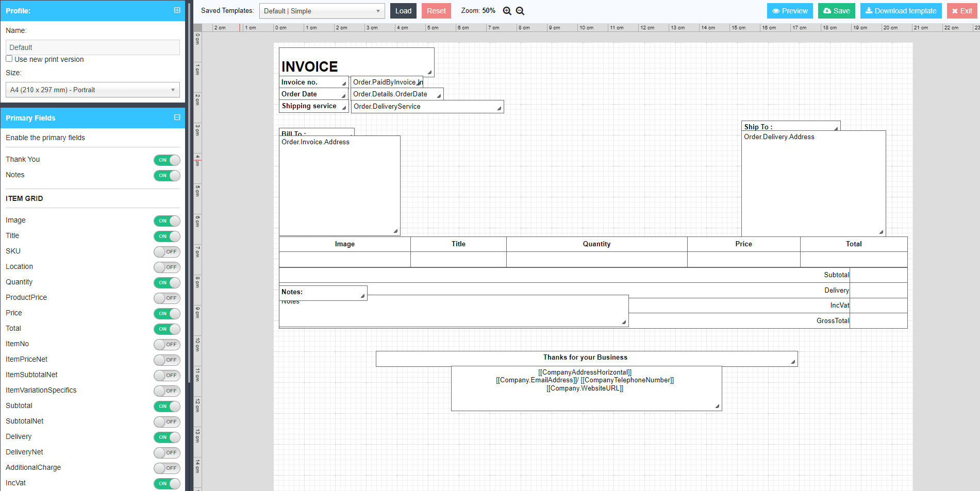Select the Order.DeliveryService field

tap(427, 106)
